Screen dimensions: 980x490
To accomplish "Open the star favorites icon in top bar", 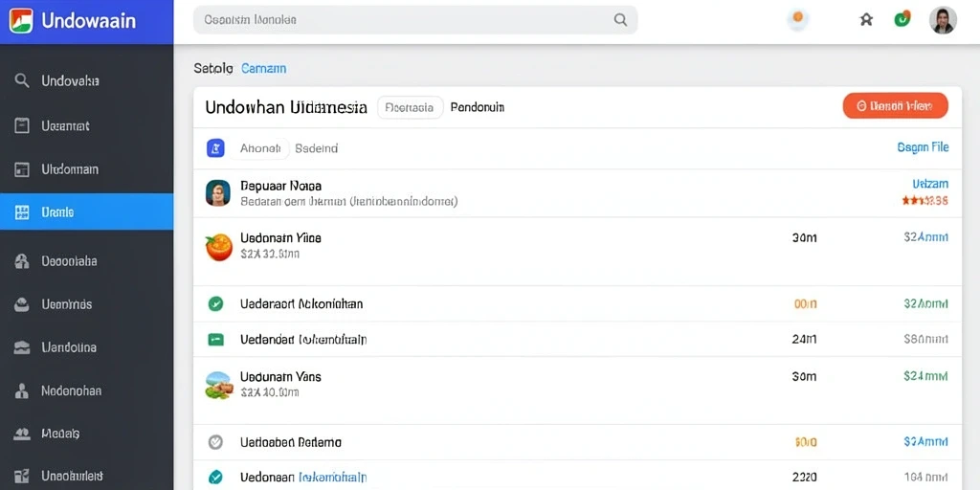I will point(866,20).
